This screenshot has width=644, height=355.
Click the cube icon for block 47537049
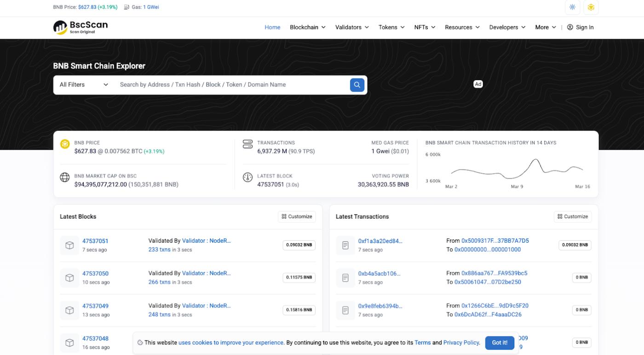click(69, 310)
